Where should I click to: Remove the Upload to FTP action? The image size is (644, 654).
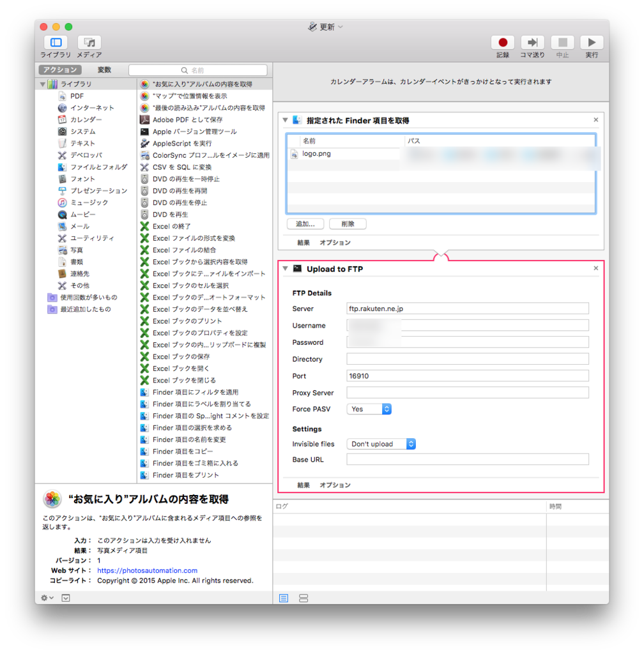point(595,269)
